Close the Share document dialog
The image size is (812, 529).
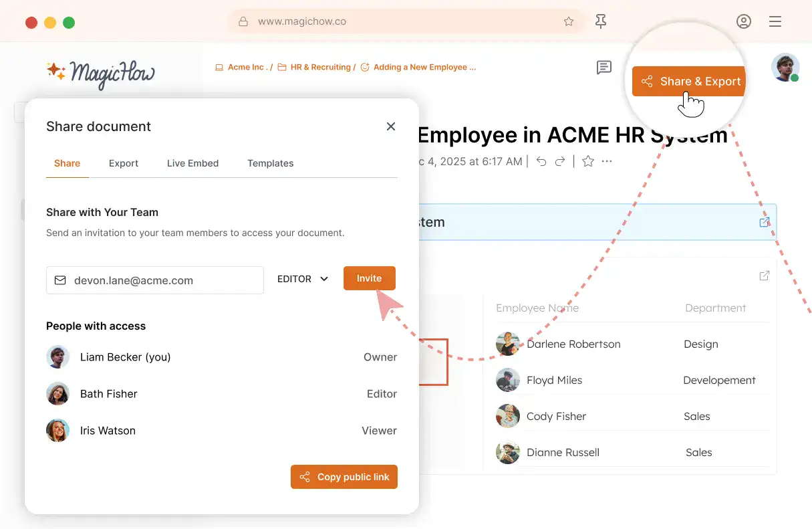point(391,126)
